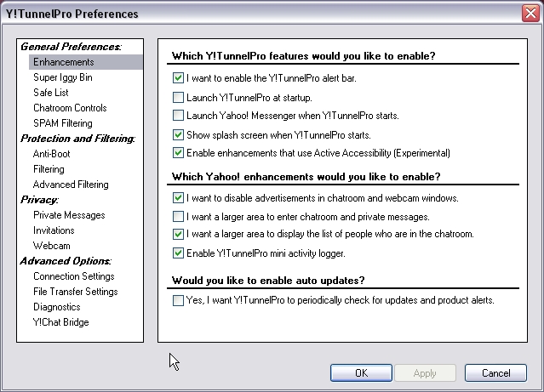Open Advanced Filtering settings
Screen dimensions: 544x392
[x=71, y=185]
